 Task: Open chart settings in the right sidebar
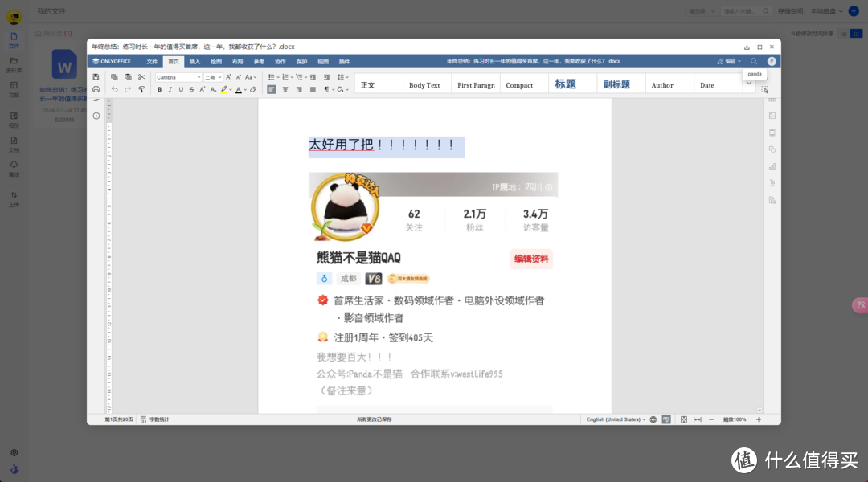(x=772, y=165)
